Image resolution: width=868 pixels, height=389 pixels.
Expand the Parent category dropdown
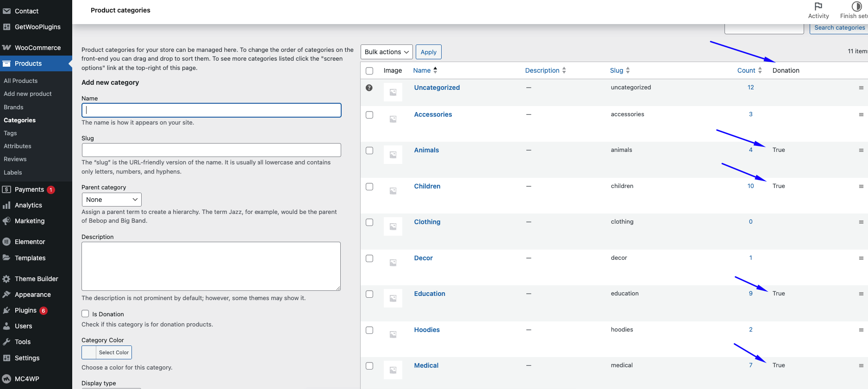point(112,200)
